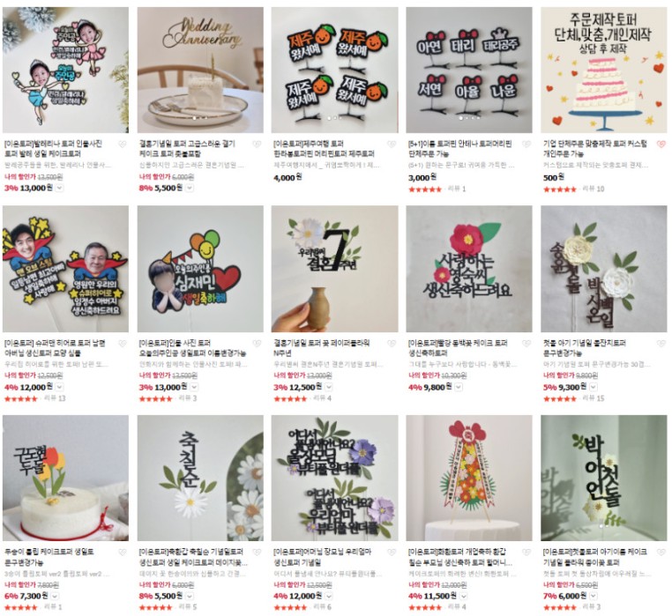Heart the superhero topper listing priced 12,000원
The height and width of the screenshot is (616, 672).
tap(123, 344)
